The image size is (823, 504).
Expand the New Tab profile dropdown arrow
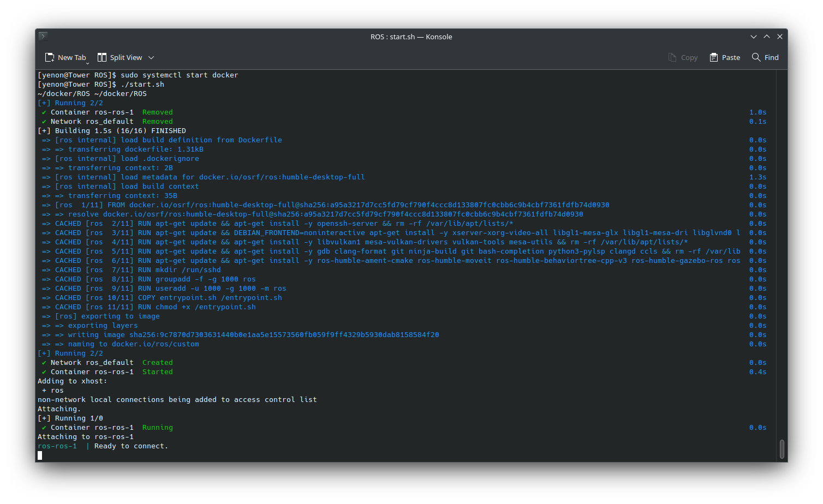[87, 63]
